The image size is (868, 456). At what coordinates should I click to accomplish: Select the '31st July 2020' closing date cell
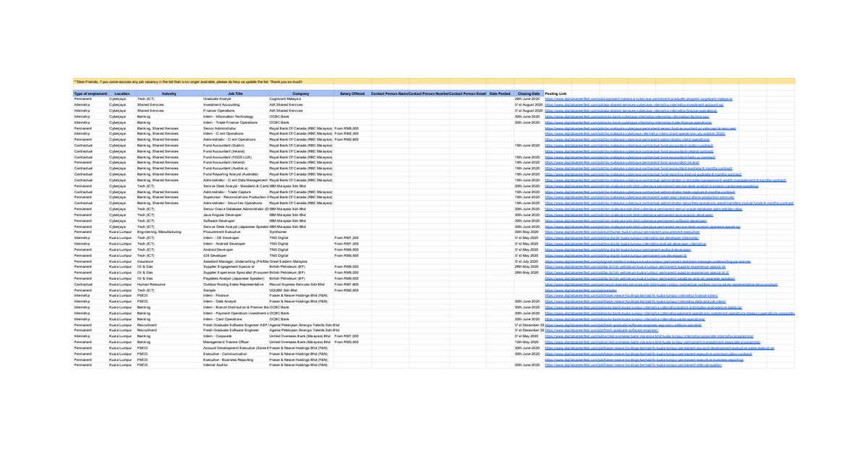tap(529, 261)
